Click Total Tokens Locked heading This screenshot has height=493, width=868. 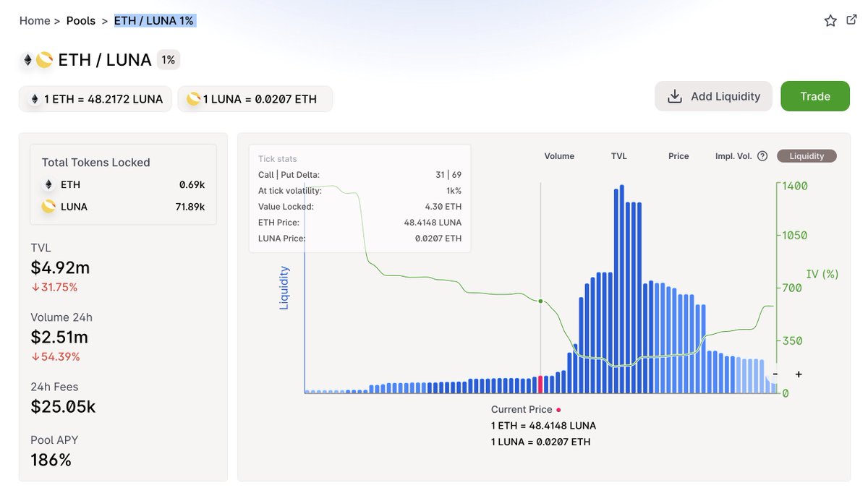95,163
